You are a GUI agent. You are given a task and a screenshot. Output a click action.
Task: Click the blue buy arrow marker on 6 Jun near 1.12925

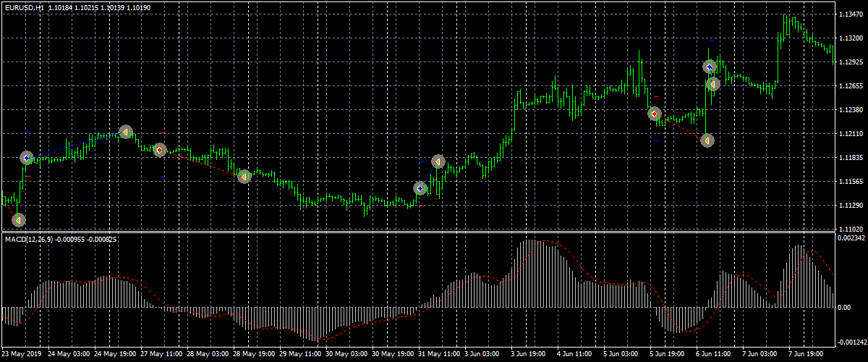coord(710,67)
